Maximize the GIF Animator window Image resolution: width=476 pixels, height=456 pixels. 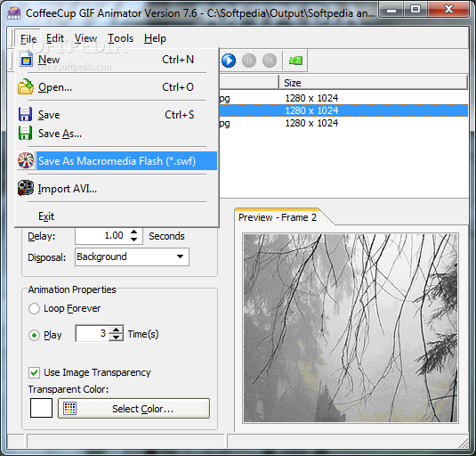415,10
